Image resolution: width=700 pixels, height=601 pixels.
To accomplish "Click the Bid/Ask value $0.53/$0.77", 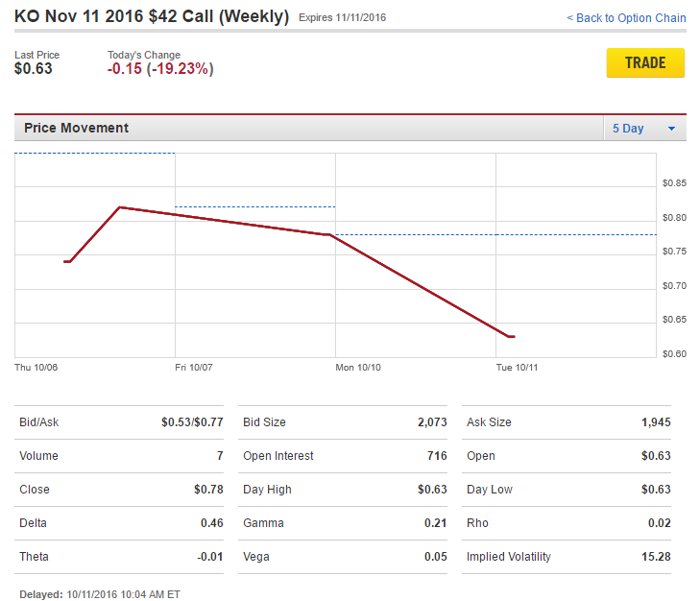I will [x=192, y=422].
